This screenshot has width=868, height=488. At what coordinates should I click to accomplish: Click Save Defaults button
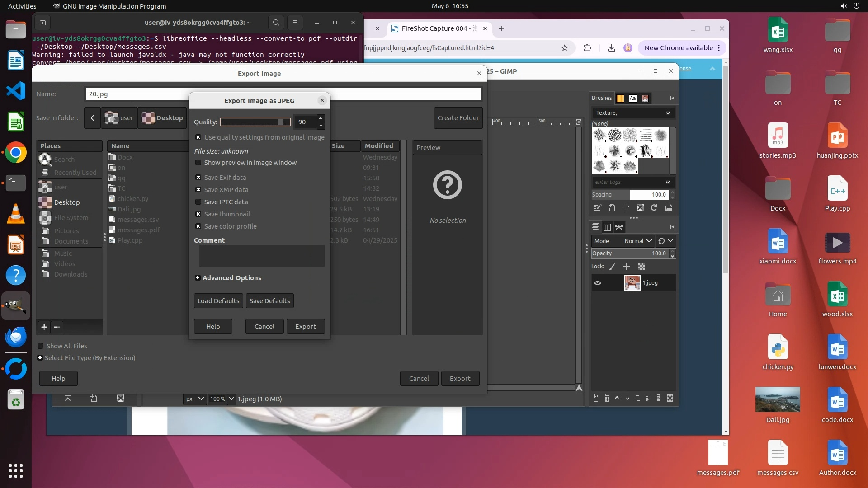pos(269,301)
